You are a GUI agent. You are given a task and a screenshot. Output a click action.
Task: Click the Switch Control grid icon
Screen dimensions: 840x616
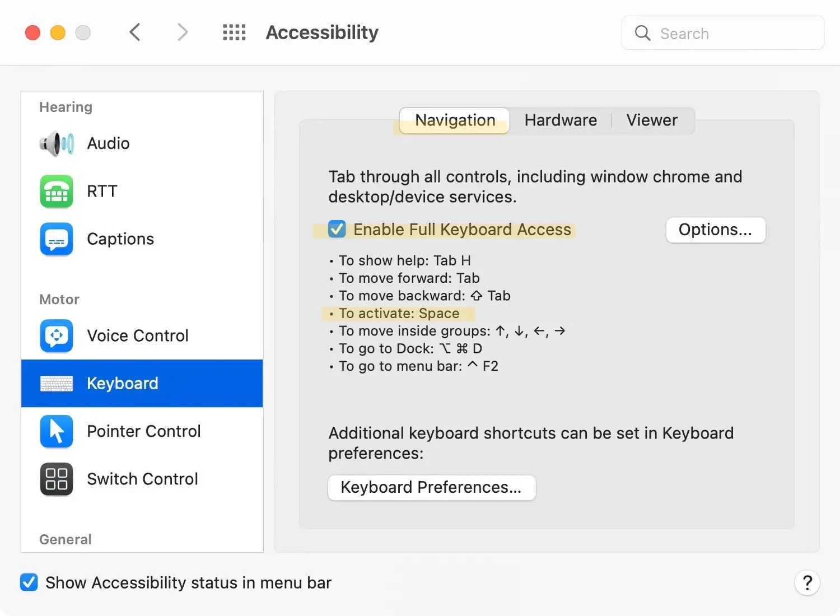point(57,479)
